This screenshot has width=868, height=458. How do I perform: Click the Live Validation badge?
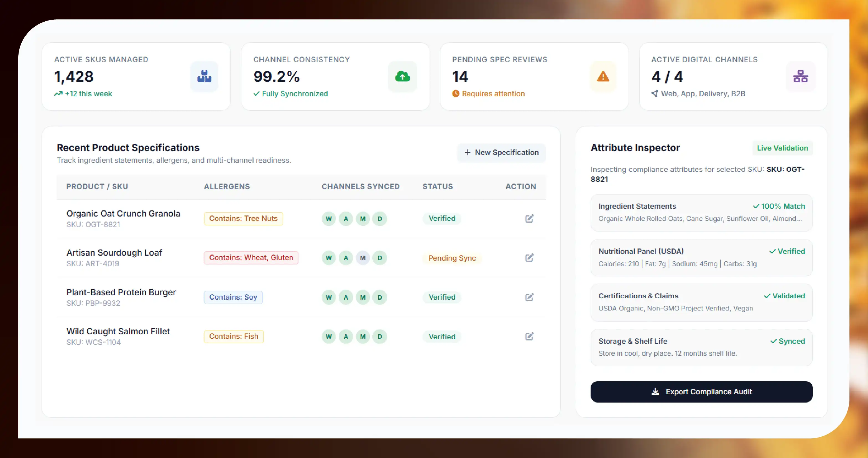pos(782,148)
